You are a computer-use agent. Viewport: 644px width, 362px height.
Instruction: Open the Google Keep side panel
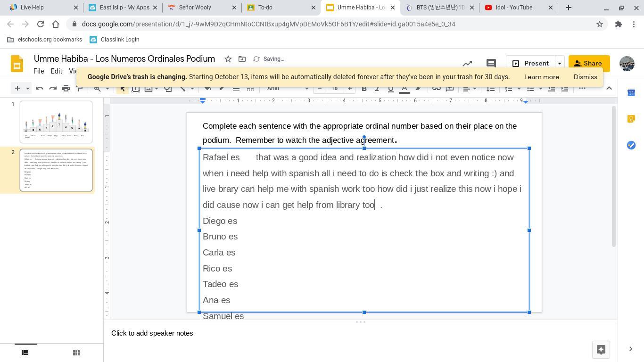click(631, 119)
